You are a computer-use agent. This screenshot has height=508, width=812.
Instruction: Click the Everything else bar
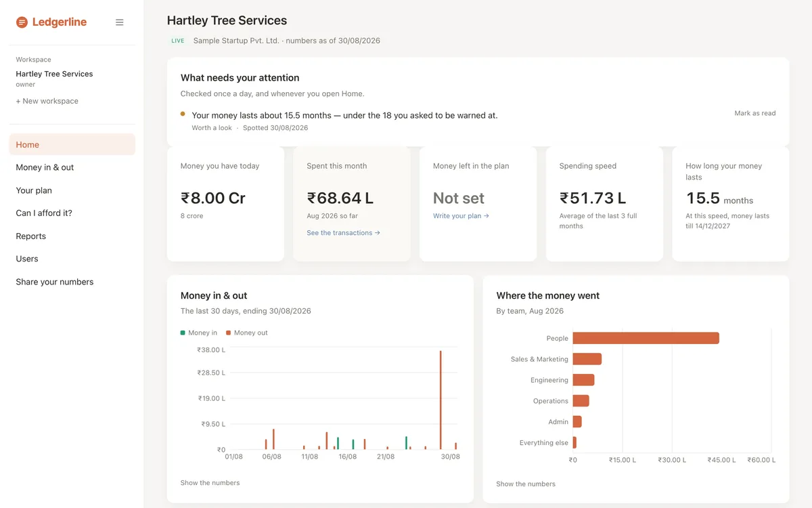tap(574, 442)
